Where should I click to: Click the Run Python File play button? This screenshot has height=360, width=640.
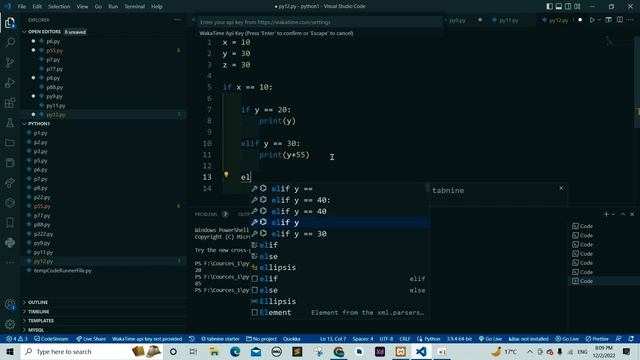click(x=592, y=20)
